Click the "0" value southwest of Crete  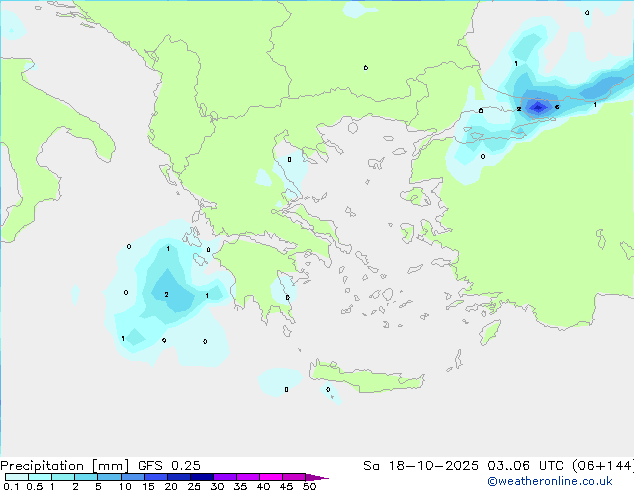(x=286, y=390)
